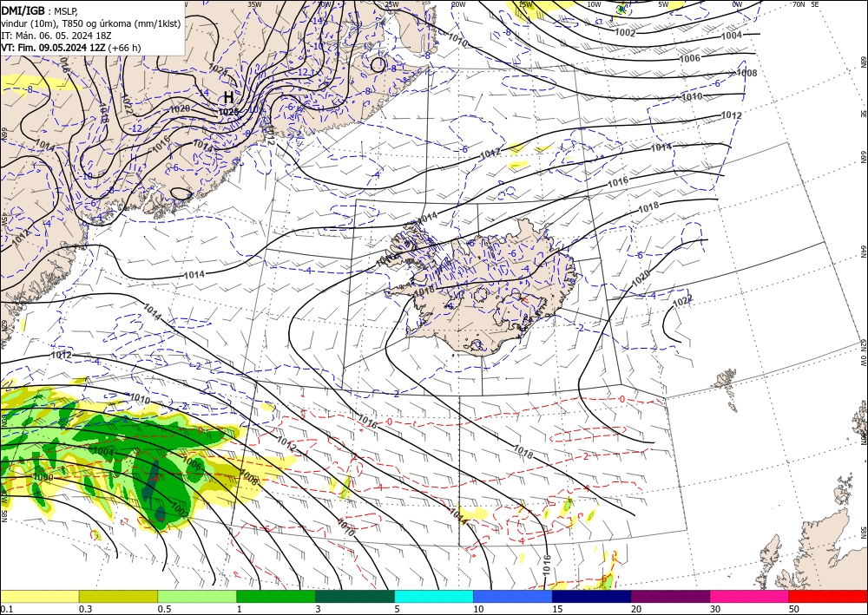Screen dimensions: 868x615
Task: Click the '1000' isobar label in the low
Action: [x=43, y=477]
